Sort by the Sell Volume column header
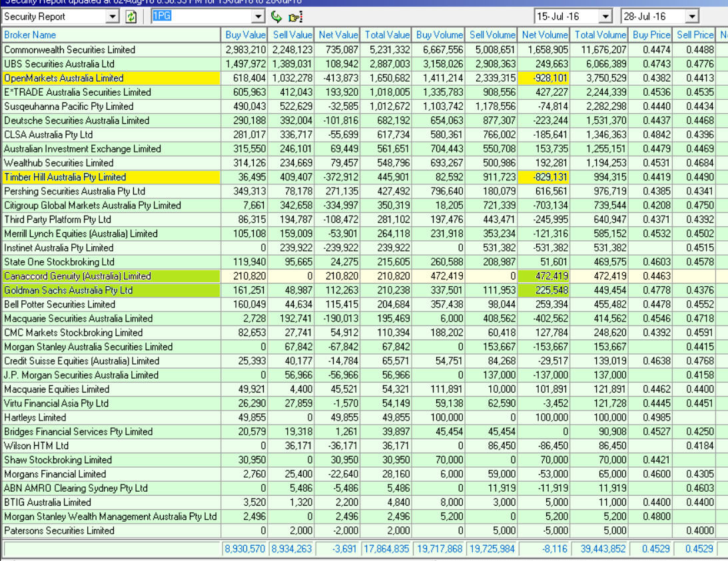728x561 pixels. tap(492, 35)
